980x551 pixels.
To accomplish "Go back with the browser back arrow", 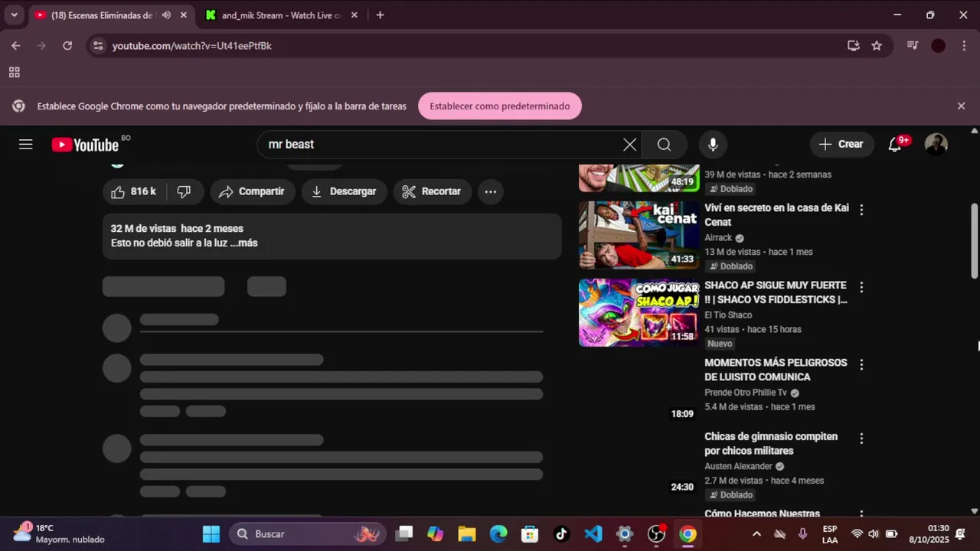I will point(15,46).
